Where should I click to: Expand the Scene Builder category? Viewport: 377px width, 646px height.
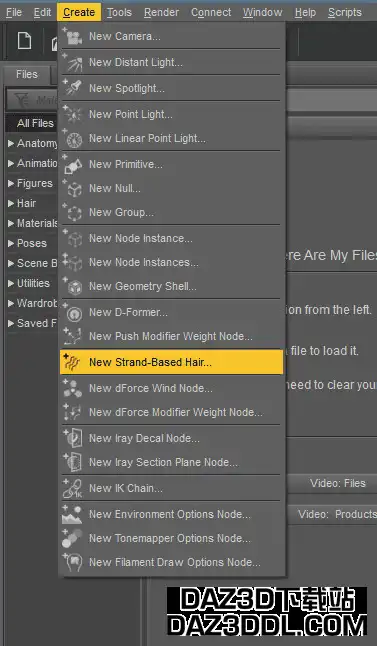11,263
